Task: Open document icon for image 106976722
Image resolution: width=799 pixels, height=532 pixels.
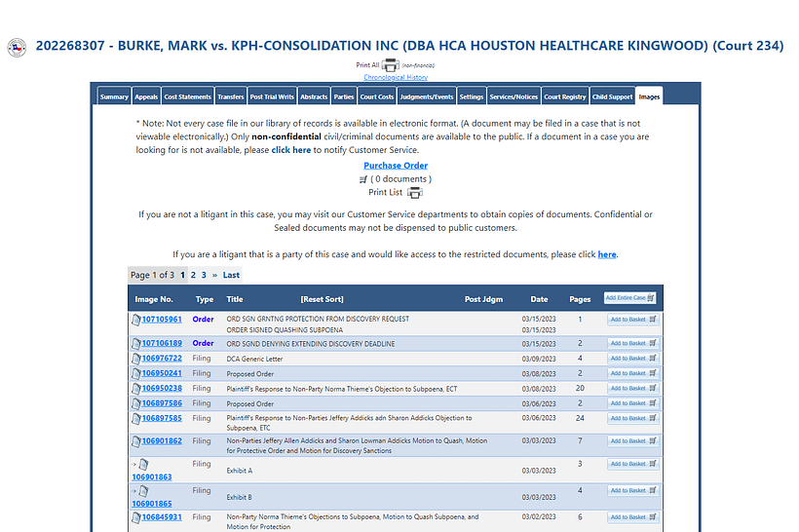Action: tap(136, 359)
